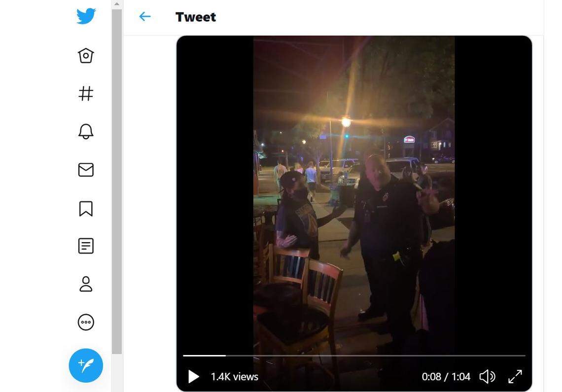Viewport: 562px width, 392px height.
Task: Click the video thumbnail frame
Action: click(353, 197)
